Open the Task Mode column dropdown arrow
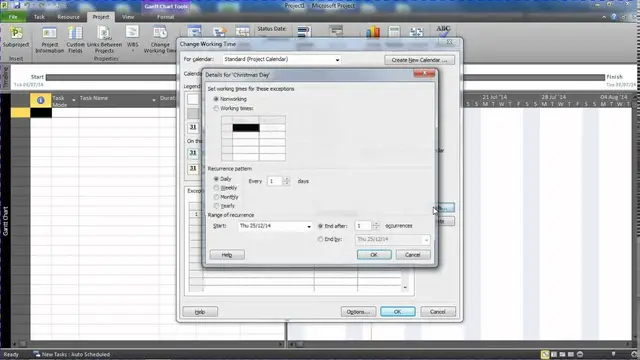This screenshot has width=640, height=360. click(73, 100)
